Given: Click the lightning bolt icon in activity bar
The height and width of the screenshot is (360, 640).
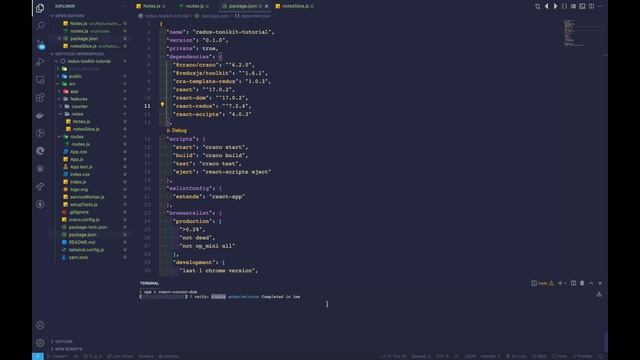Looking at the screenshot, I should [x=40, y=204].
